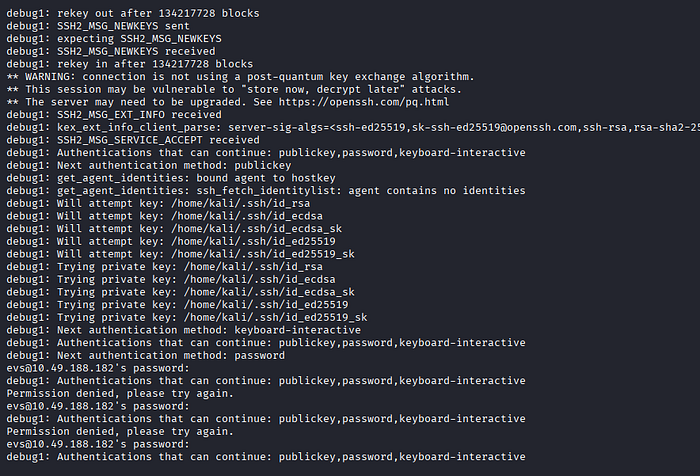
Task: Click the 'store now, decrypt later' warning line
Action: (234, 89)
